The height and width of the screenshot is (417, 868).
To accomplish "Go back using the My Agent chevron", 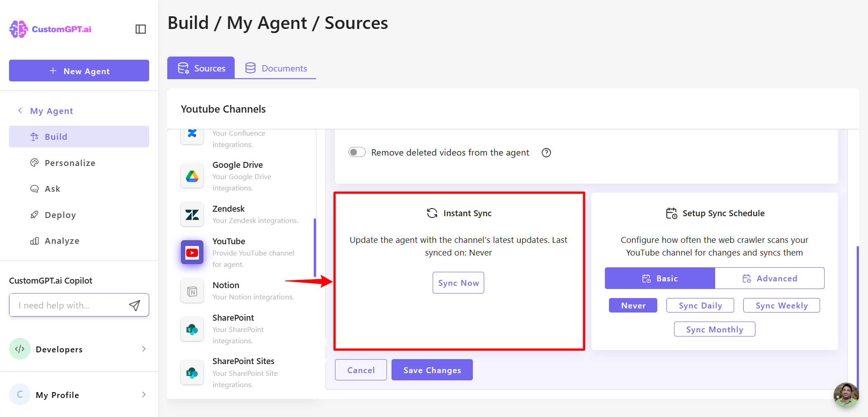I will pos(20,111).
